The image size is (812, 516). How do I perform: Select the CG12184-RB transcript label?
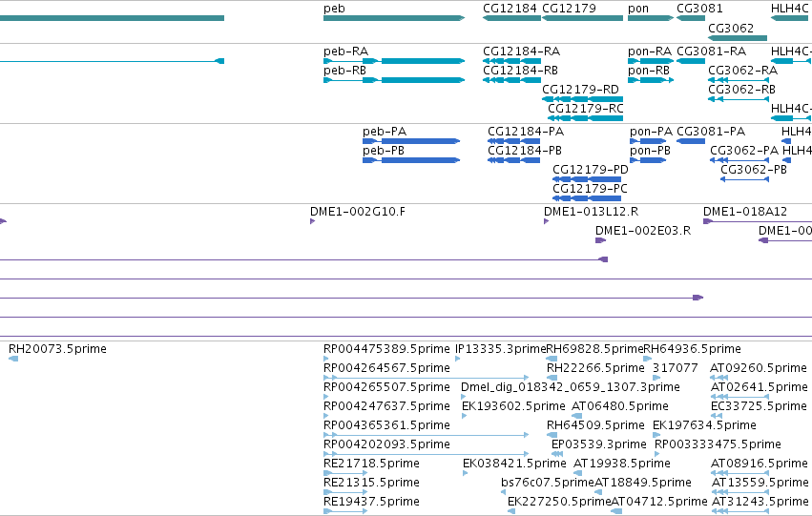coord(520,71)
